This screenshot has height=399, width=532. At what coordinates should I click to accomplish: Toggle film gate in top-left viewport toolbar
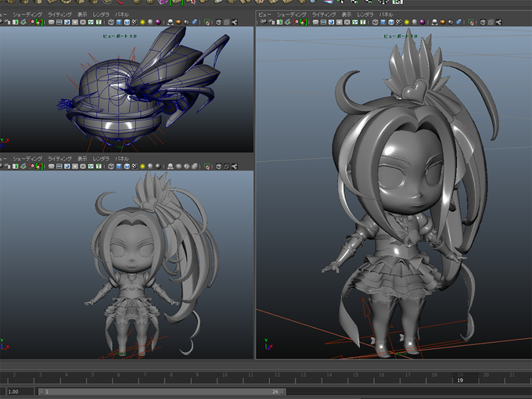[x=59, y=22]
